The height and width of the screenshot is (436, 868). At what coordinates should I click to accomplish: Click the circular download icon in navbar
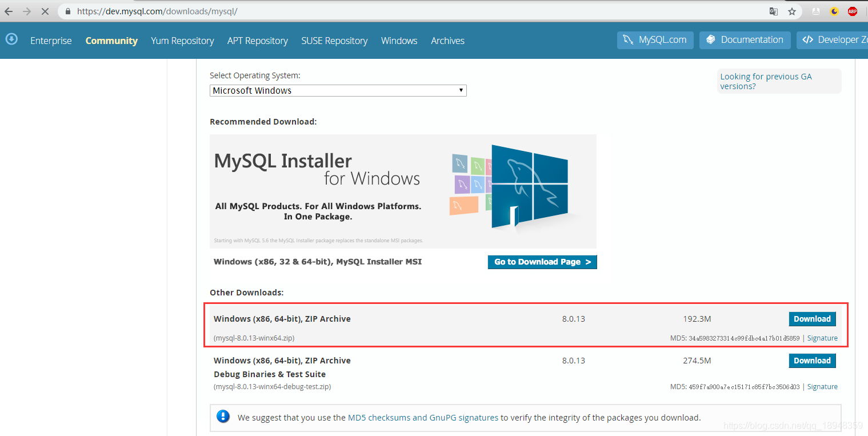coord(11,39)
